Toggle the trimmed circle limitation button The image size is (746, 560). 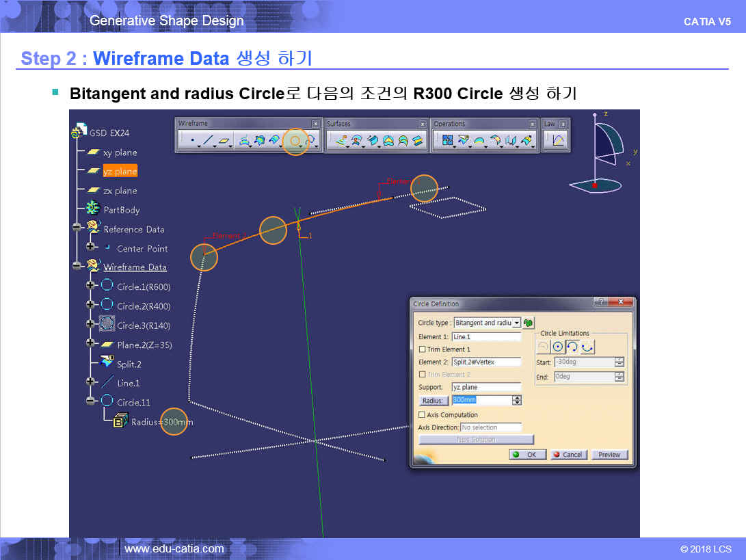click(x=573, y=347)
